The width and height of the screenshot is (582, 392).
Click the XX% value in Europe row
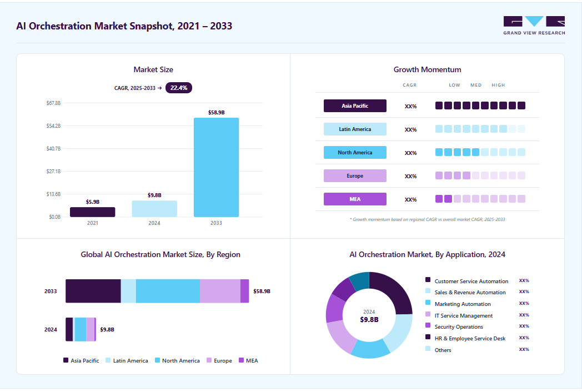(x=410, y=177)
